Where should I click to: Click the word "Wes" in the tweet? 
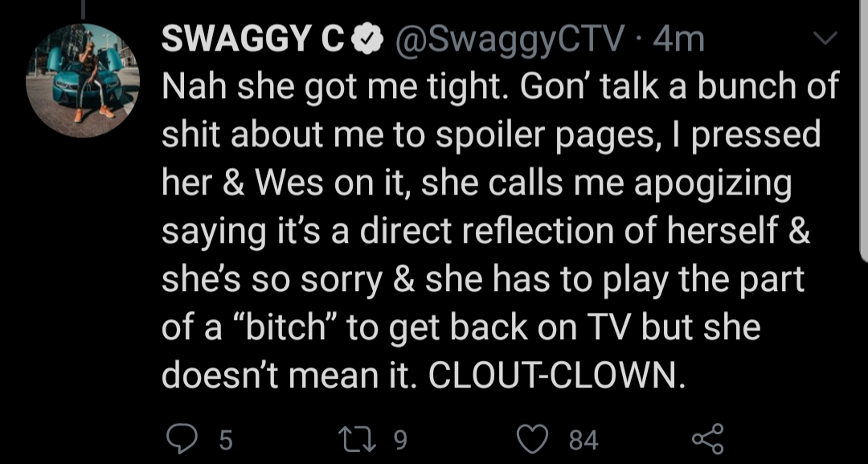(289, 183)
